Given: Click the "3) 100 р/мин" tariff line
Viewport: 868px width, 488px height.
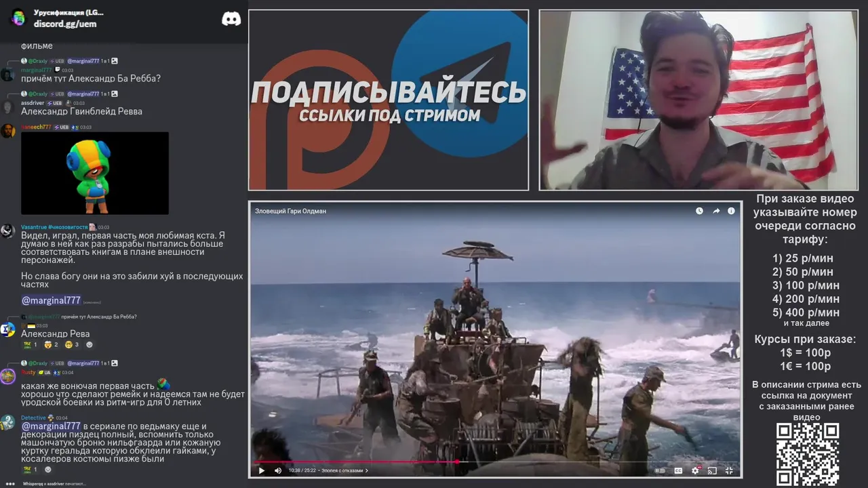Looking at the screenshot, I should 806,285.
